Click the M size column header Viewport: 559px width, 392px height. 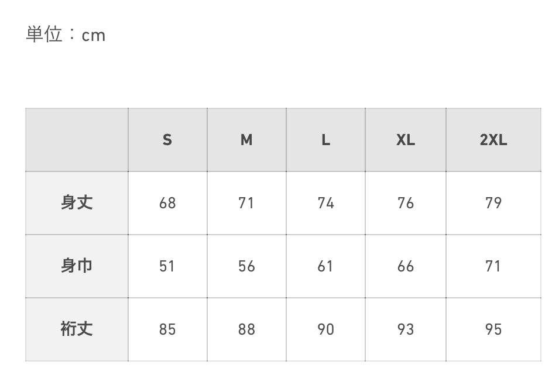pyautogui.click(x=246, y=140)
